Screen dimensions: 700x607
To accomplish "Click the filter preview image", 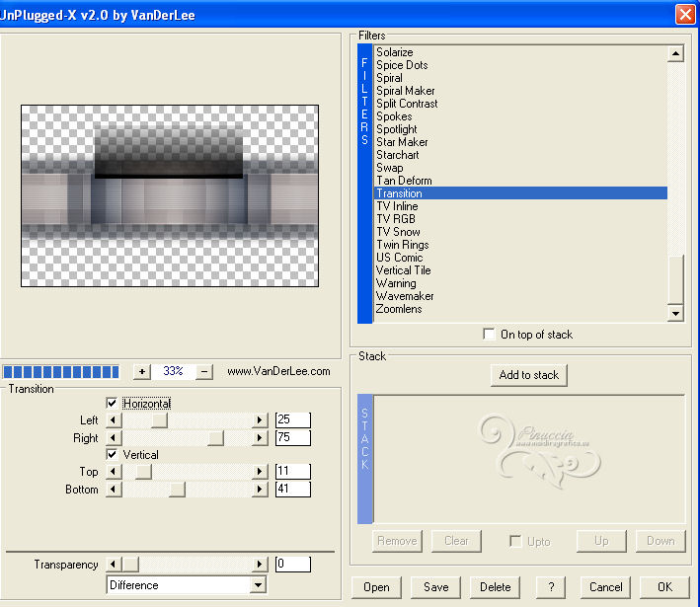I will pyautogui.click(x=170, y=196).
